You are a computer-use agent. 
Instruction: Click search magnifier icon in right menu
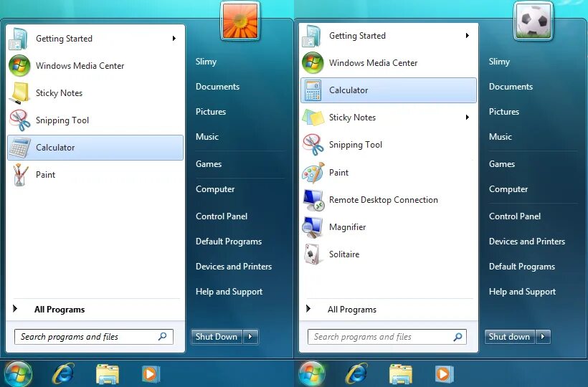pos(457,337)
